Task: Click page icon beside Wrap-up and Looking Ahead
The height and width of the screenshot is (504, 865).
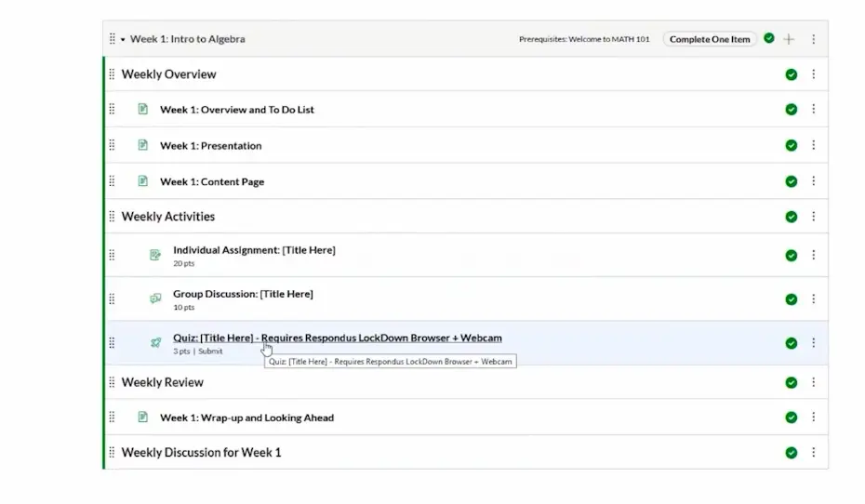Action: 142,418
